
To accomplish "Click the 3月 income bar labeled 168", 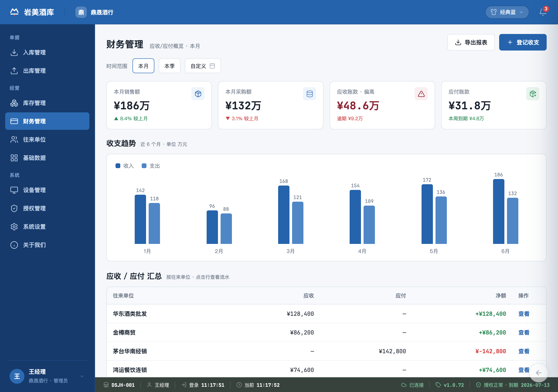I will tap(284, 215).
